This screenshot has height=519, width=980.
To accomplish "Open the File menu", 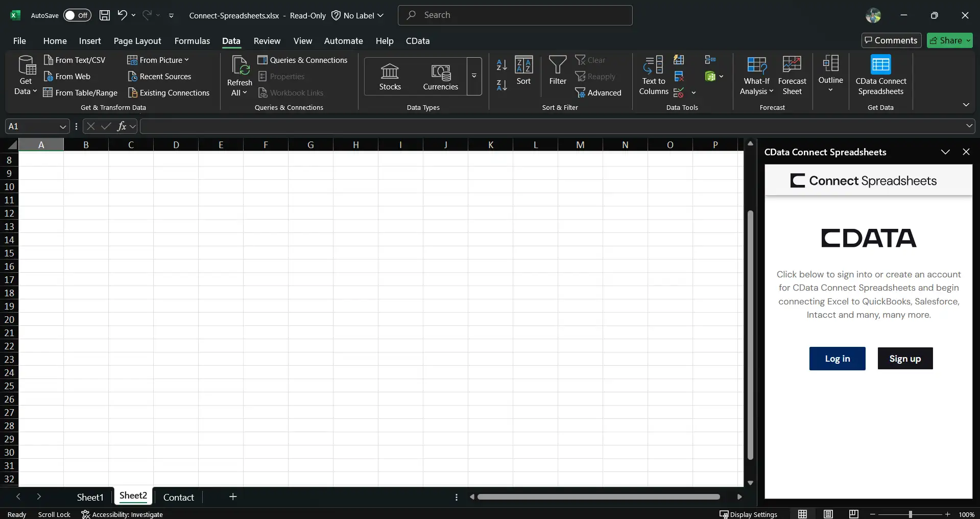I will [19, 41].
